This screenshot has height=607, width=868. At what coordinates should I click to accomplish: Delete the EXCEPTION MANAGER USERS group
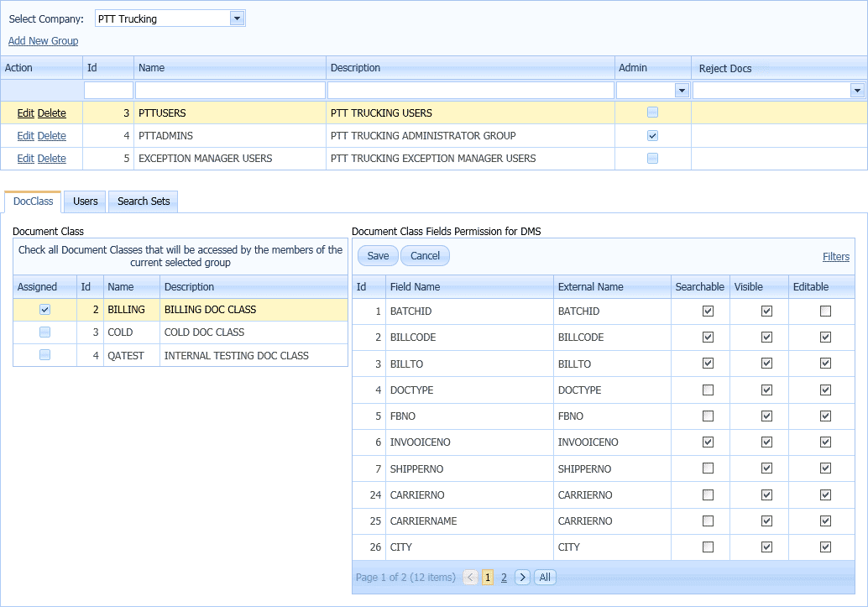pyautogui.click(x=51, y=158)
